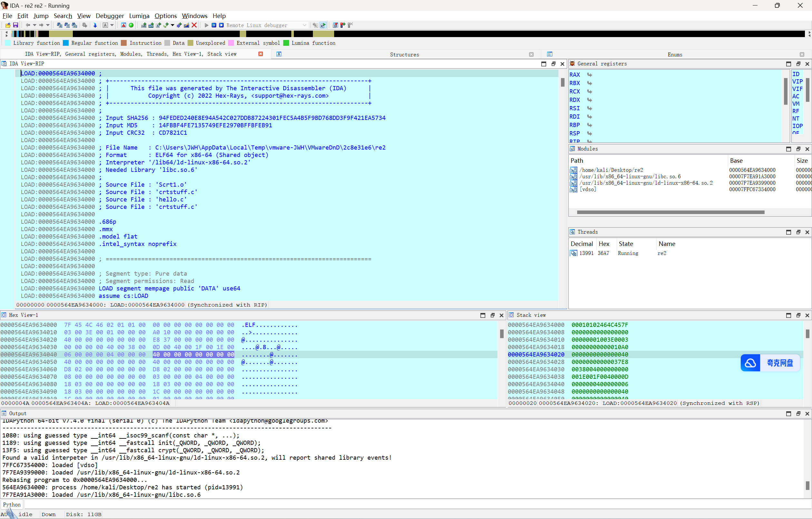This screenshot has height=519, width=812.
Task: Open the File menu
Action: click(x=7, y=16)
